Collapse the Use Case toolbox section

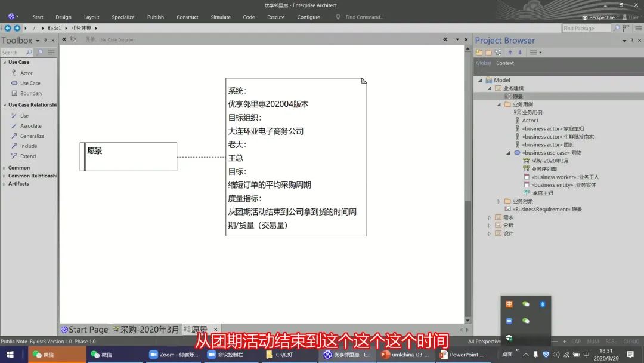click(x=5, y=62)
